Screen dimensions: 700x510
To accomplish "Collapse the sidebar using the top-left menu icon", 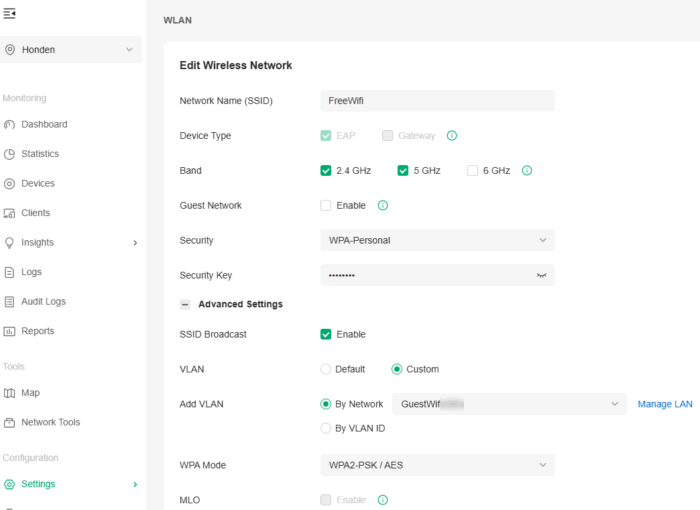I will click(x=10, y=14).
